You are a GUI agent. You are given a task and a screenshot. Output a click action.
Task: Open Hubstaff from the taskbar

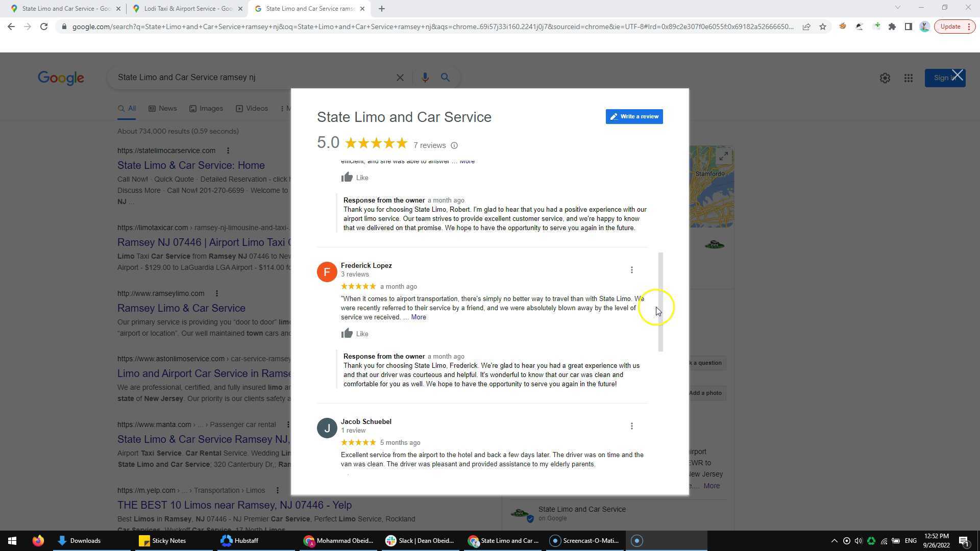point(240,540)
